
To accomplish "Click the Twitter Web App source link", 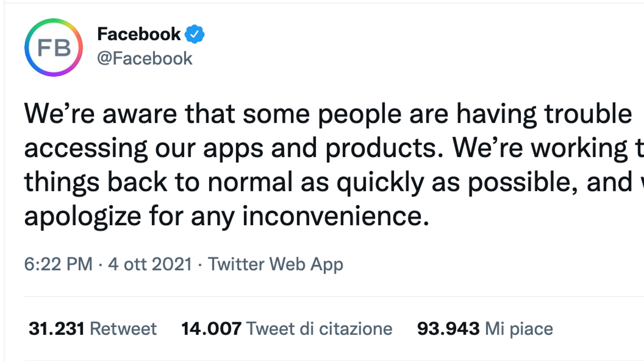I will [x=275, y=264].
